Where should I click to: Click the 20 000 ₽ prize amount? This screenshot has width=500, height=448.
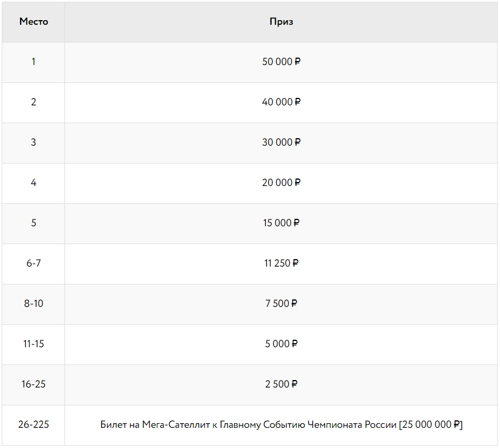(281, 183)
